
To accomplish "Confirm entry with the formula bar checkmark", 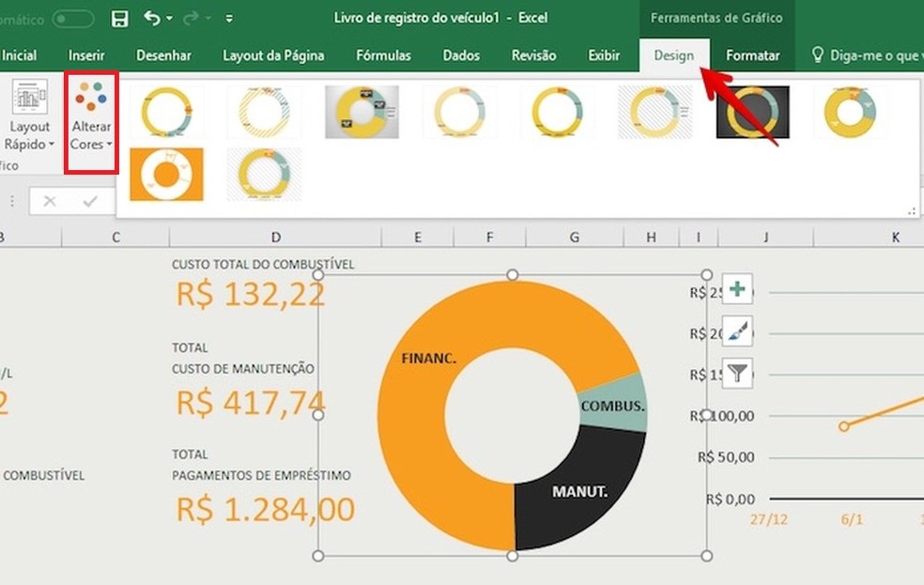I will point(87,200).
